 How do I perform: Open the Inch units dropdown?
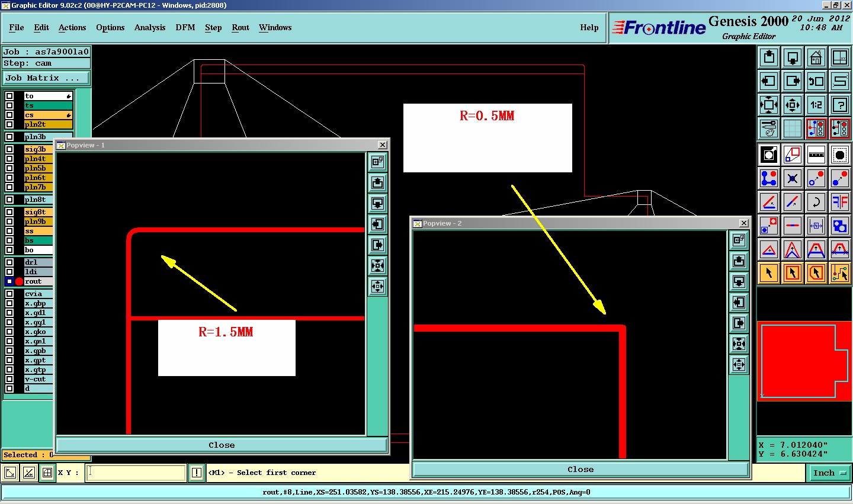(830, 473)
